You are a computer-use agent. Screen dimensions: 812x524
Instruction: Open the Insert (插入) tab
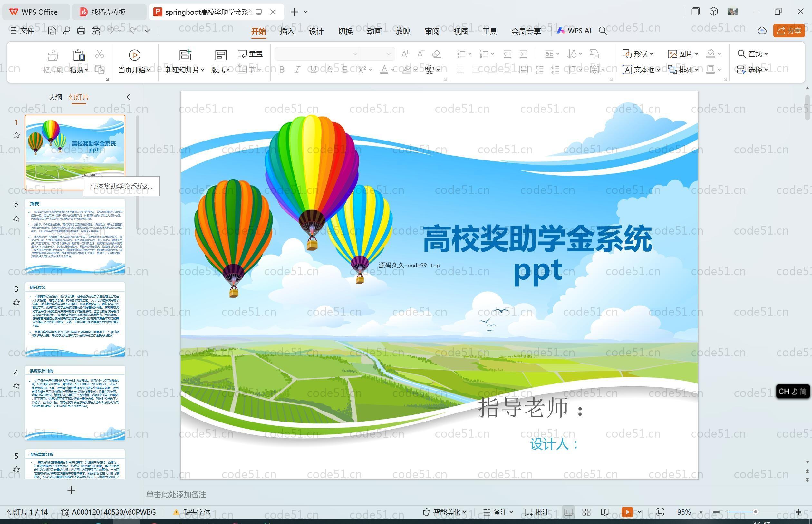pos(287,31)
